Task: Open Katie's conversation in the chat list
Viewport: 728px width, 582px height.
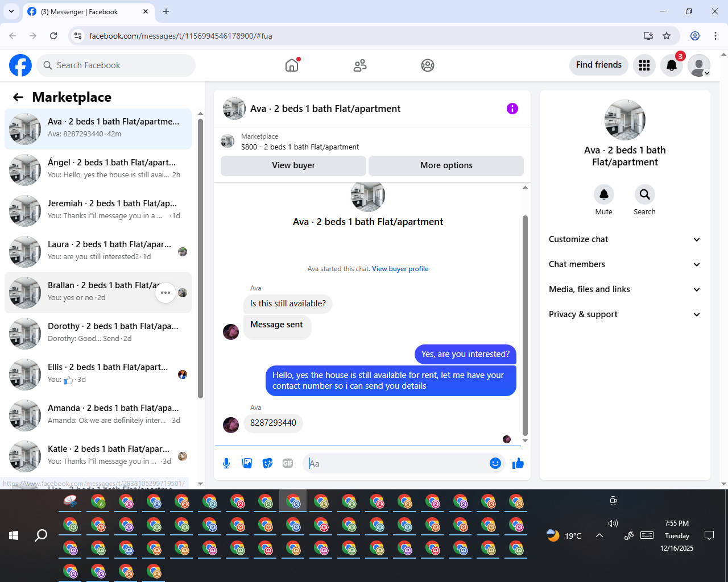Action: [x=98, y=456]
